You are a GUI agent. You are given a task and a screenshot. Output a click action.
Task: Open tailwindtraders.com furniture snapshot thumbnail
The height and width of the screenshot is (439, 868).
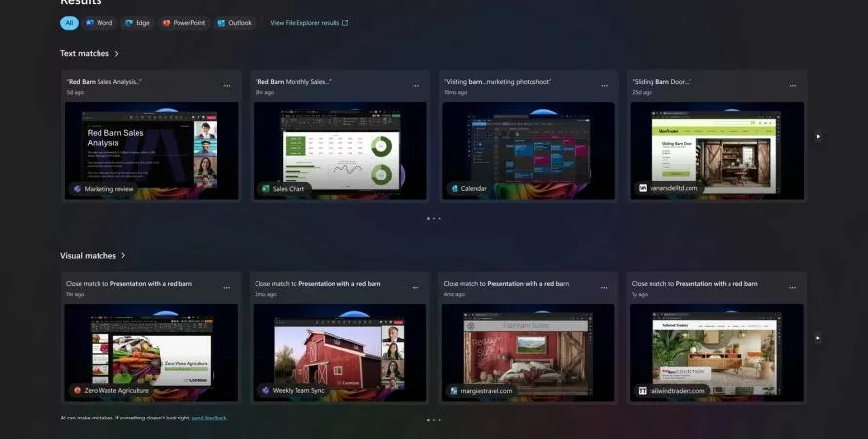pos(716,352)
